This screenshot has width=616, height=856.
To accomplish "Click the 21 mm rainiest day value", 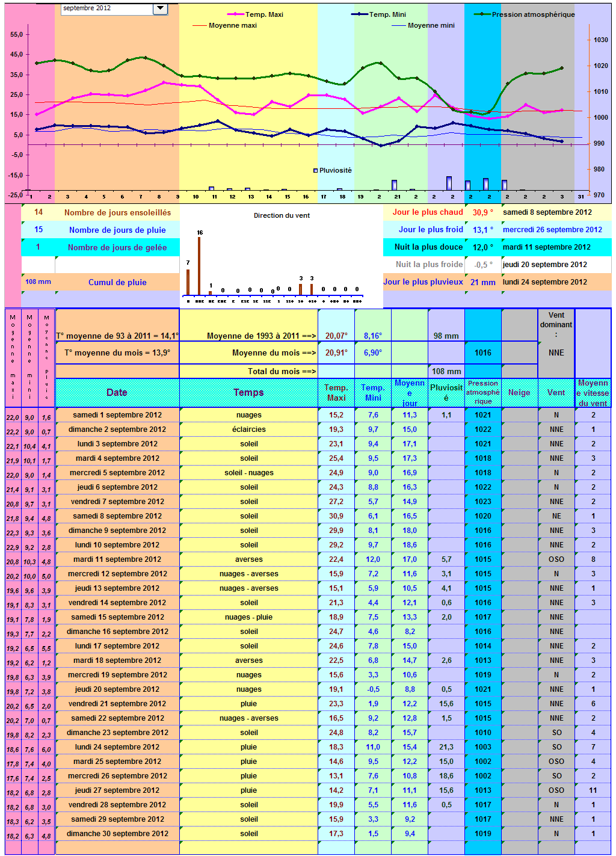I will coord(482,282).
